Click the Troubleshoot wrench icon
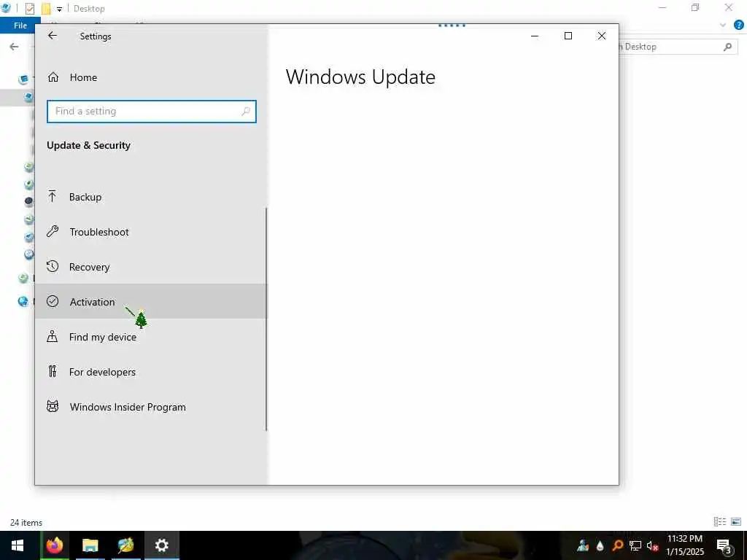Screen dimensions: 747x560 point(53,231)
